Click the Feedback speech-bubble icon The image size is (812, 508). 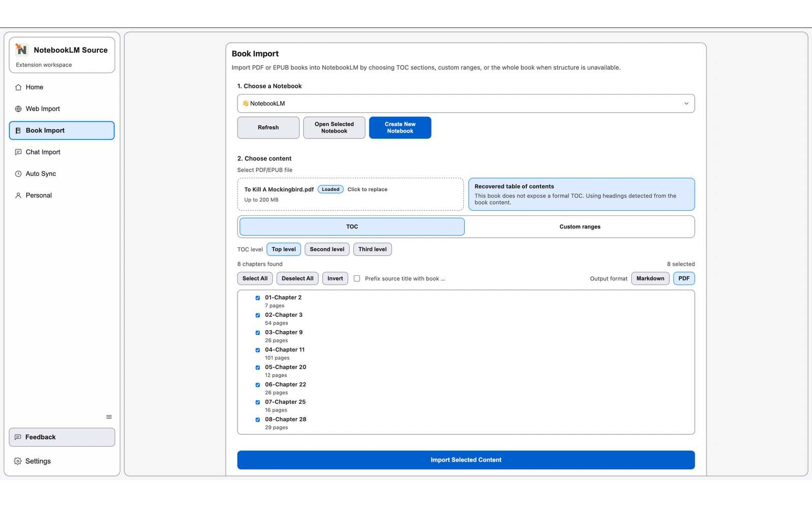point(18,437)
